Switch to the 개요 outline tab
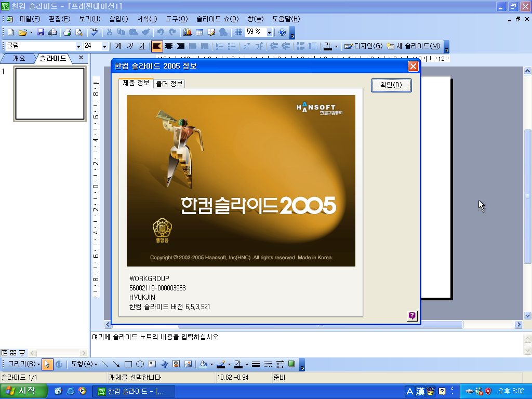Image resolution: width=532 pixels, height=399 pixels. pos(19,58)
